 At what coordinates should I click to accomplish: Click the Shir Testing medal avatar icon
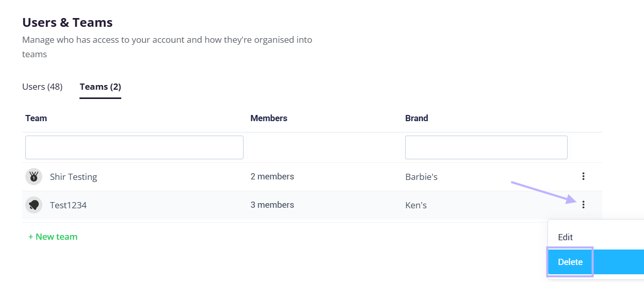[34, 177]
